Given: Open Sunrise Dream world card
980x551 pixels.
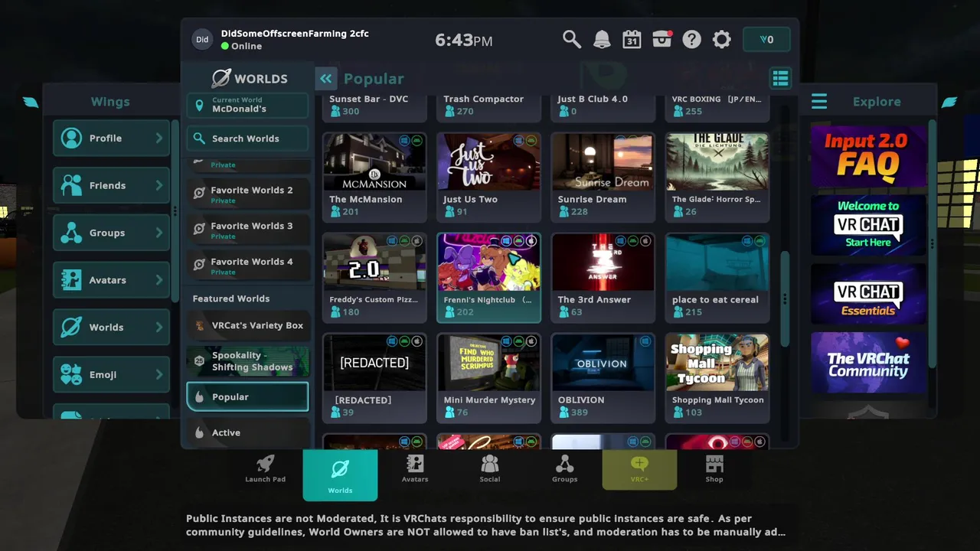Looking at the screenshot, I should (x=603, y=176).
